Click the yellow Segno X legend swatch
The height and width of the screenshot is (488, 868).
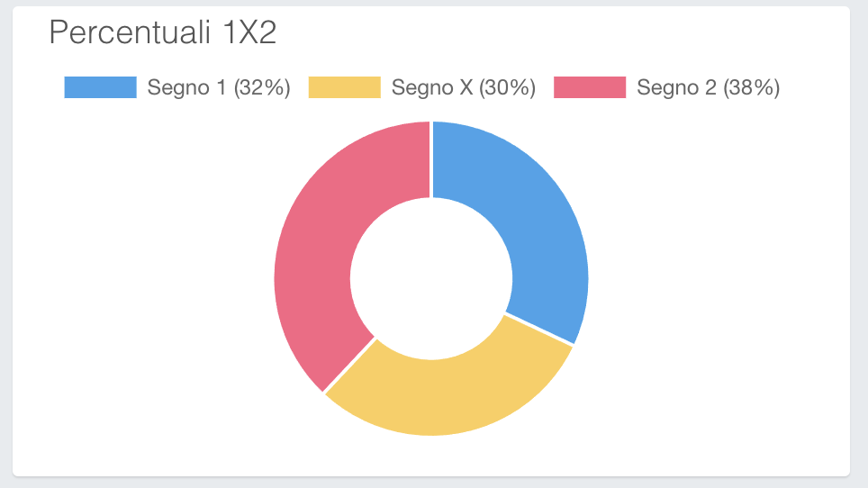344,87
